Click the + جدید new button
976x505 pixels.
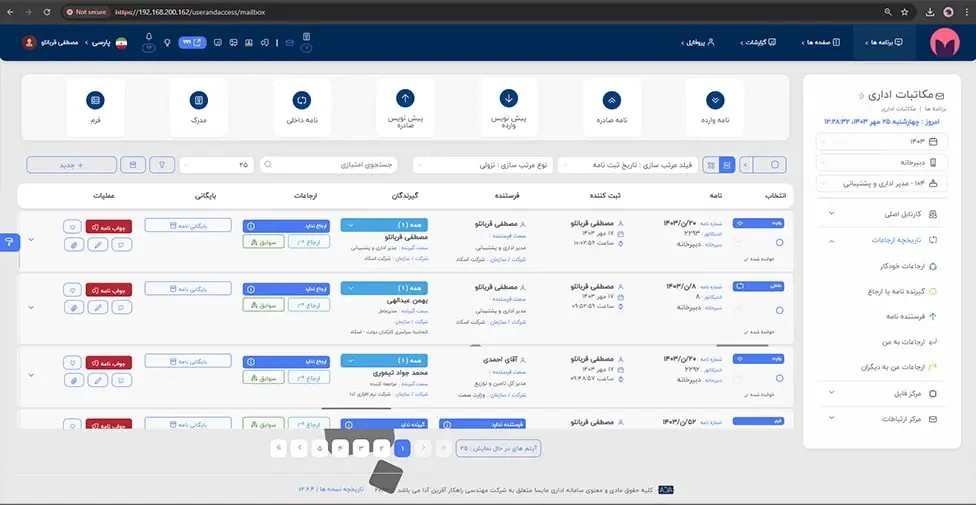click(72, 165)
